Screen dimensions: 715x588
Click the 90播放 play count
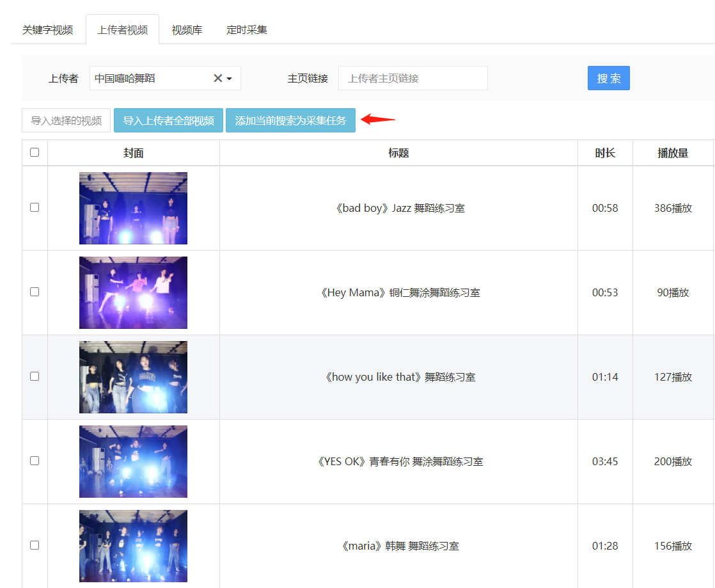pyautogui.click(x=673, y=292)
